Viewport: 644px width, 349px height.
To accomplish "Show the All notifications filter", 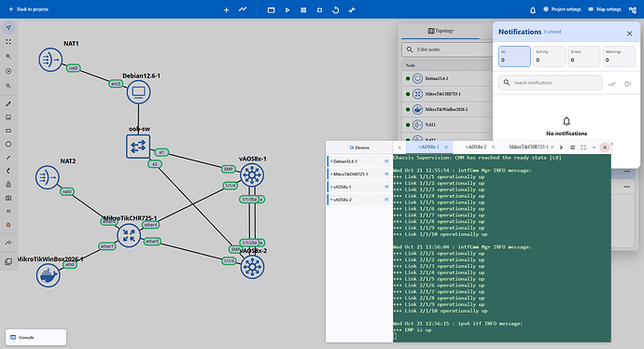I will tap(514, 56).
